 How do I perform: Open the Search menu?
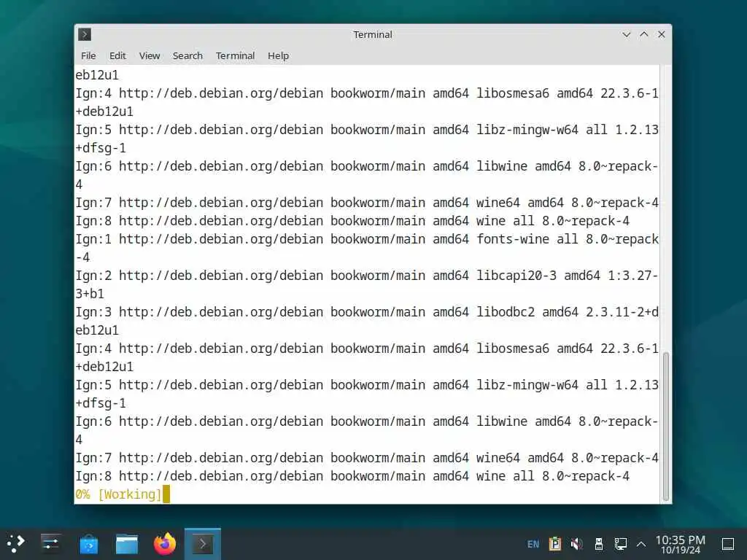point(187,55)
